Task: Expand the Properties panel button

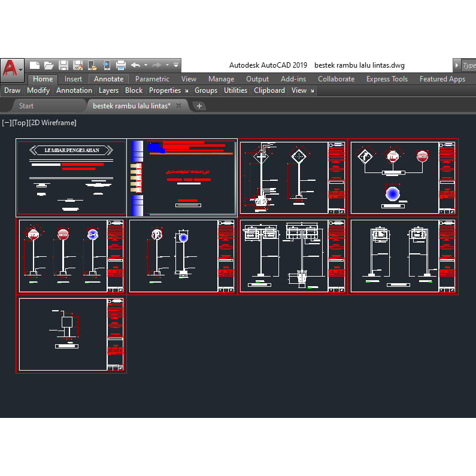Action: (x=165, y=90)
